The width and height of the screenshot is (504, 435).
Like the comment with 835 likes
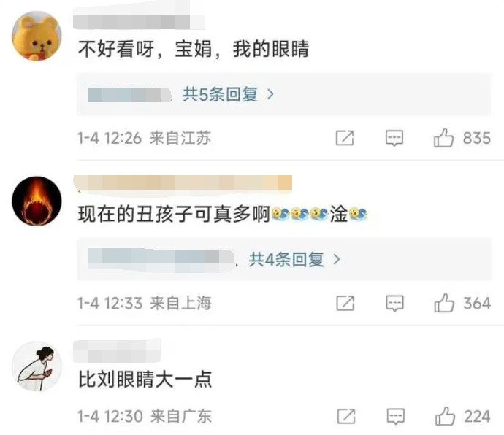coord(443,138)
